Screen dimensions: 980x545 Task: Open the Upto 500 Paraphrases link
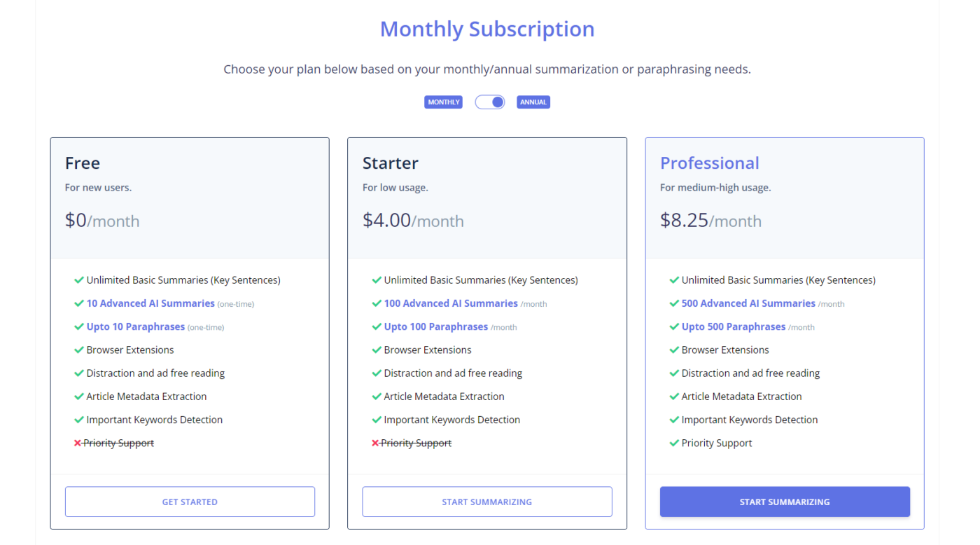click(x=734, y=327)
